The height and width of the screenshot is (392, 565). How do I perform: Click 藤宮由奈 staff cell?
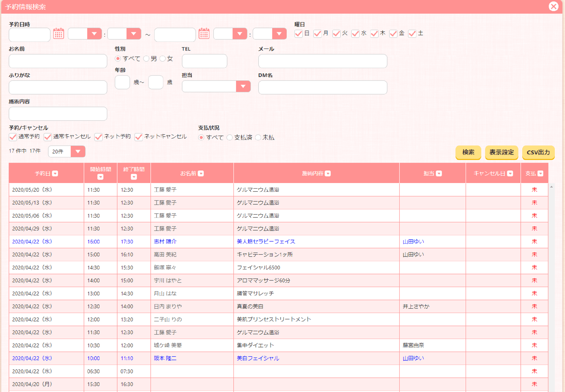point(433,345)
